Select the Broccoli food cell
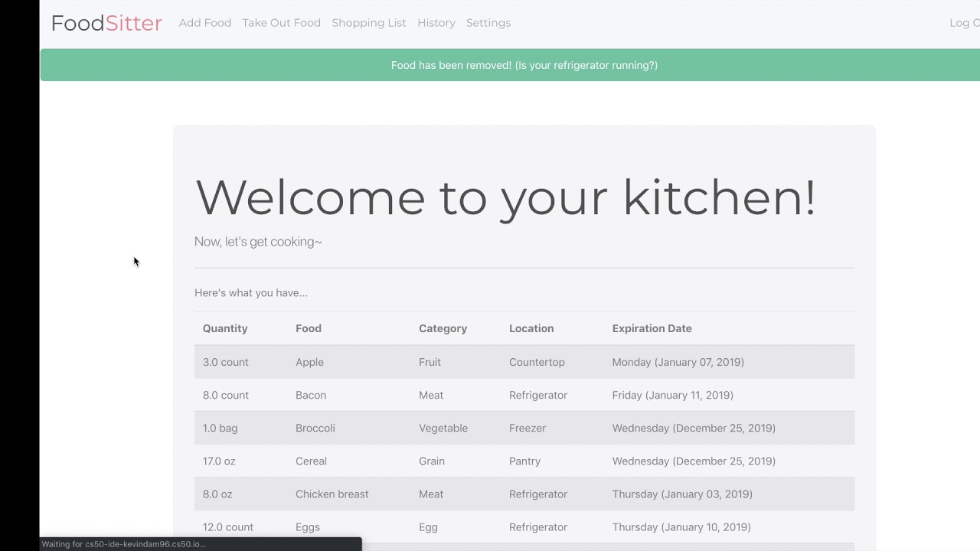Image resolution: width=980 pixels, height=551 pixels. point(315,428)
